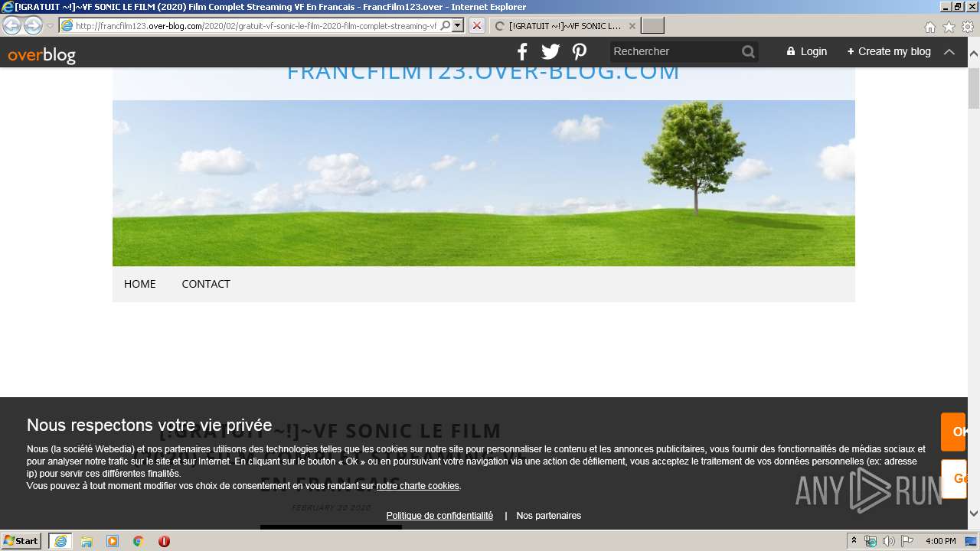The height and width of the screenshot is (551, 980).
Task: Click the page vertical scrollbar thumb
Action: [974, 88]
